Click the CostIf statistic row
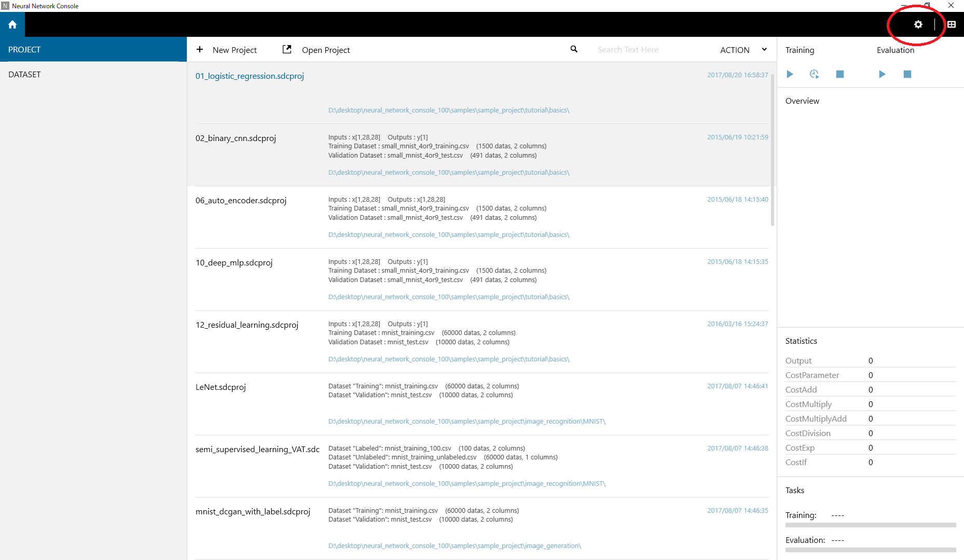Viewport: 964px width, 560px height. point(871,462)
